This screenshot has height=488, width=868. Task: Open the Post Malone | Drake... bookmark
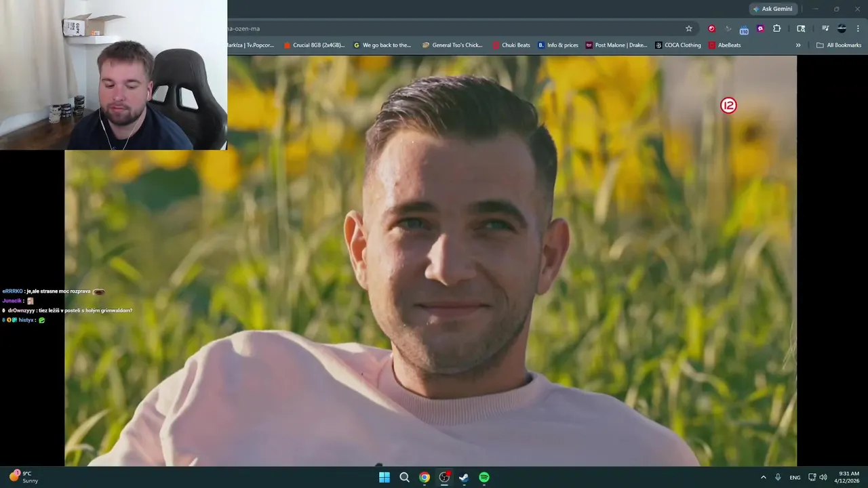click(616, 45)
